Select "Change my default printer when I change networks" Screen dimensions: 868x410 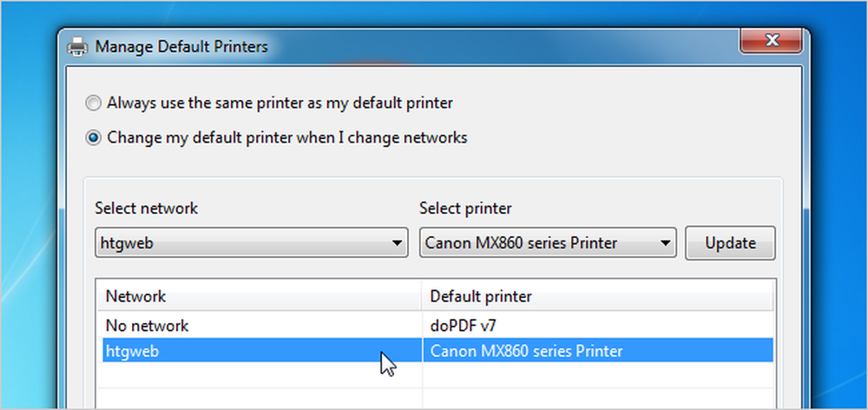point(94,137)
